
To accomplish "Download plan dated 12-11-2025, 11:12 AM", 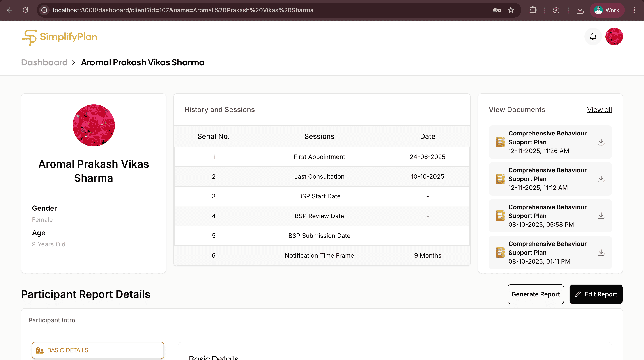I will [601, 179].
